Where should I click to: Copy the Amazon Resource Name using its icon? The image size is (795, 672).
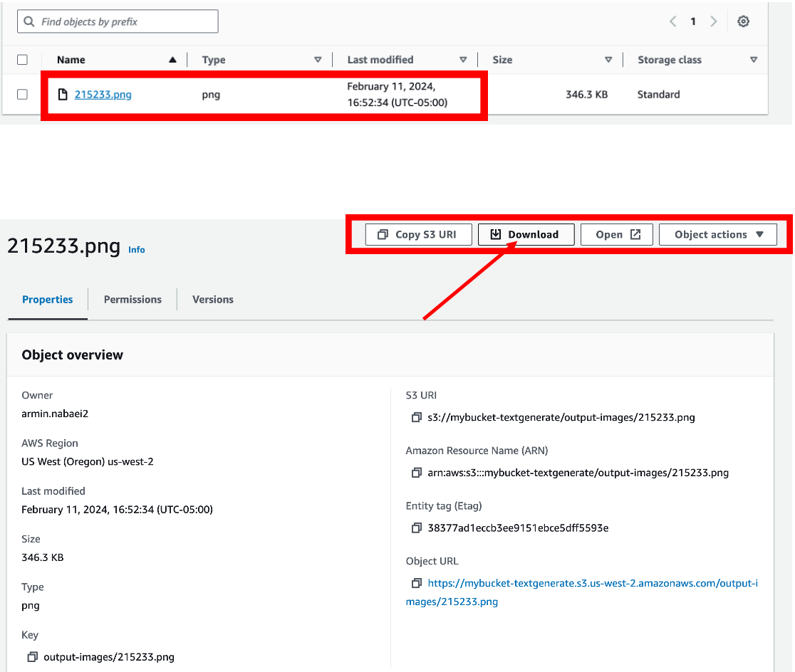click(x=417, y=473)
